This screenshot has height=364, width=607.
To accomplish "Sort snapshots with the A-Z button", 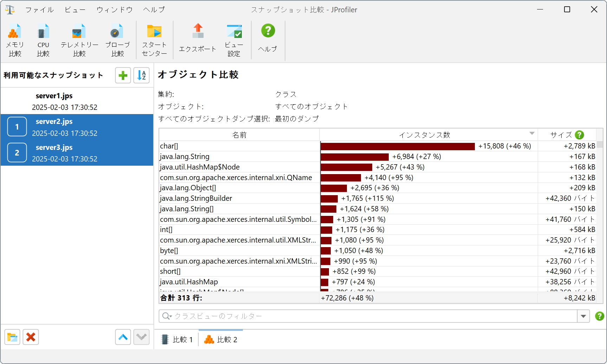I will tap(142, 75).
